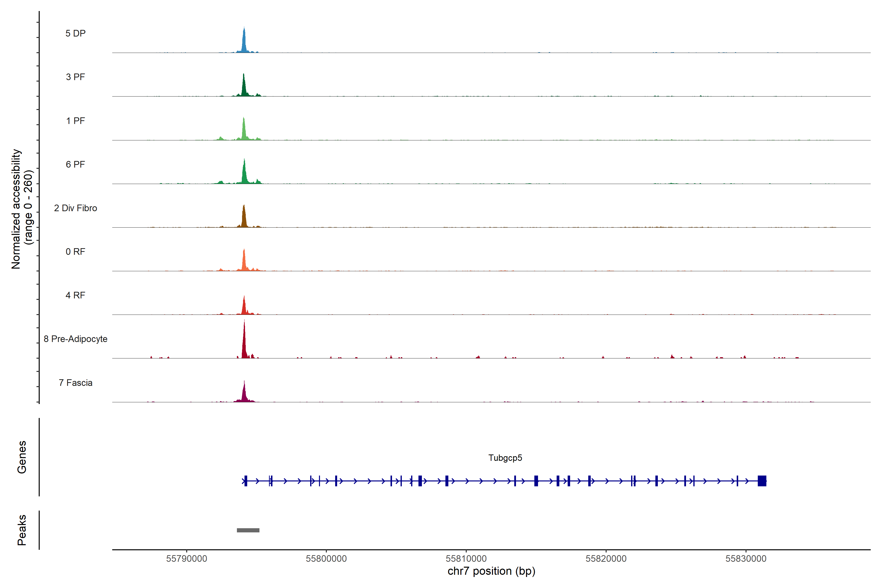Click the 55830000 axis tick label
882x588 pixels.
click(746, 558)
